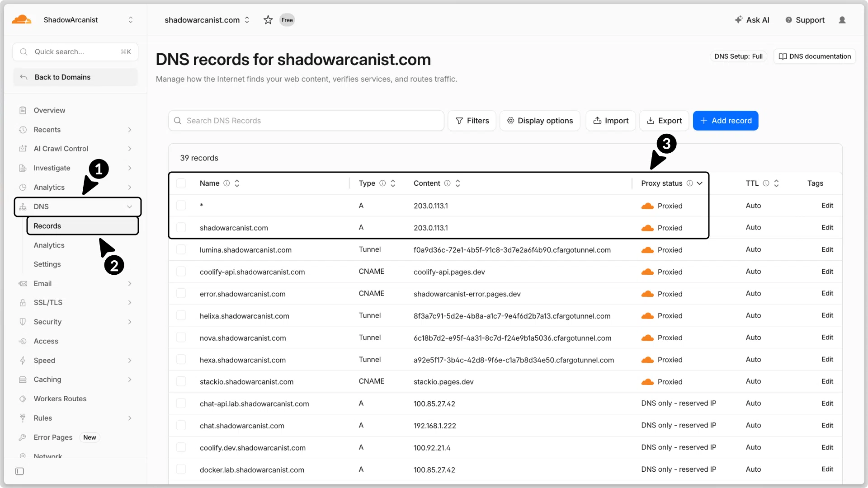Click the Cloudflare logo icon
Screen dimensions: 868x488
(21, 19)
